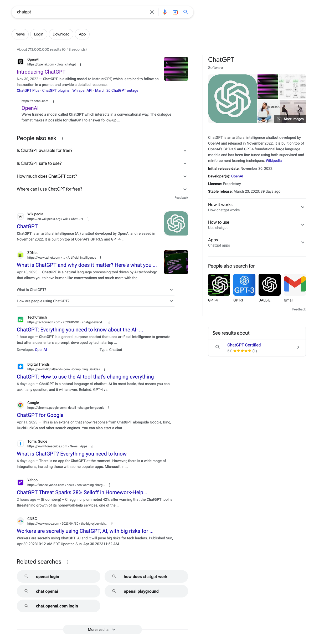Open ZDNet result thumbnail image
Viewport: 319px width, 644px height.
[x=176, y=262]
